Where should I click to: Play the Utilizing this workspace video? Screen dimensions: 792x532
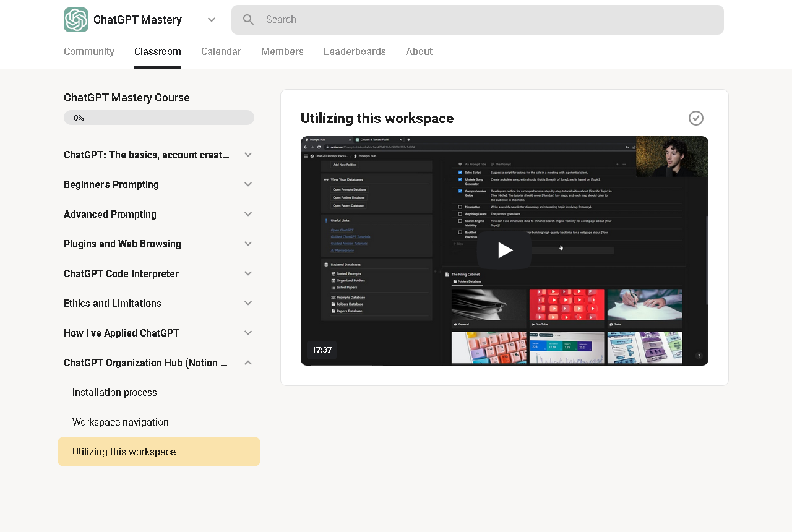pos(504,250)
